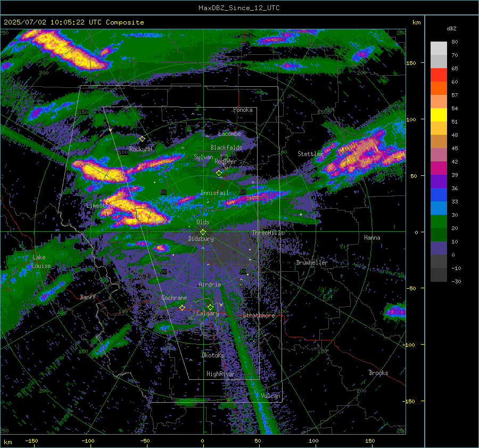
Task: Click the Lake Louise label
Action: pos(41,262)
